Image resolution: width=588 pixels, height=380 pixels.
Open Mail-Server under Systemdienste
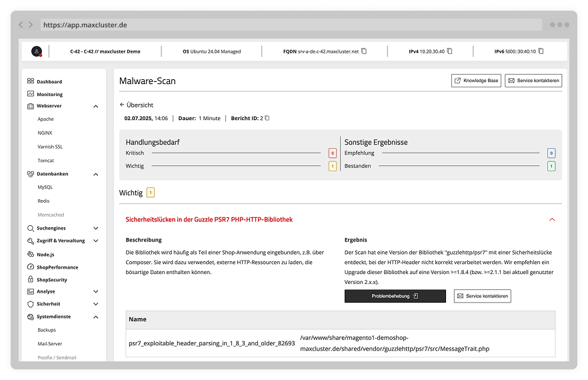pos(50,344)
